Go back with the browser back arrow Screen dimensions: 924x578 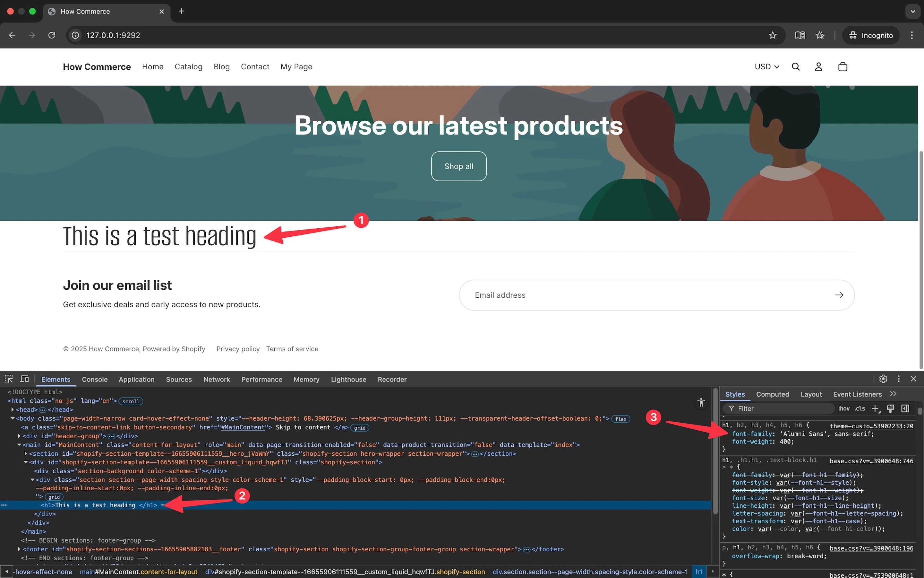pyautogui.click(x=12, y=35)
